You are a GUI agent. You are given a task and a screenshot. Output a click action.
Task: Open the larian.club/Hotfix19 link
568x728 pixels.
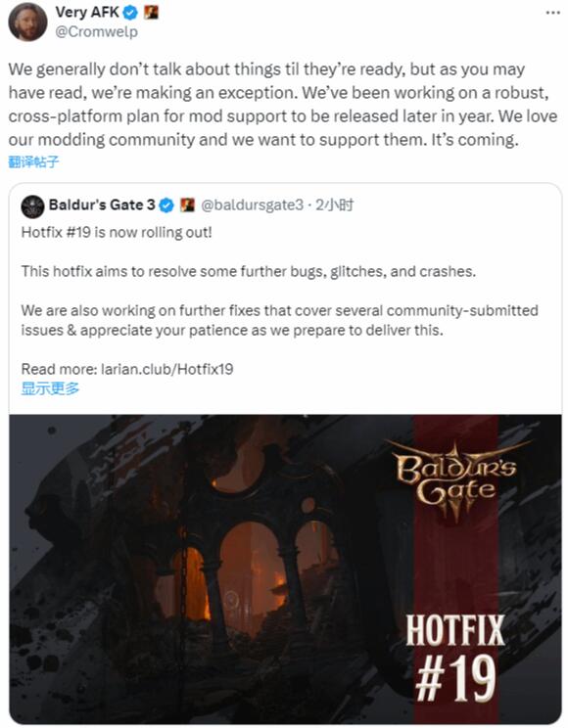(166, 369)
